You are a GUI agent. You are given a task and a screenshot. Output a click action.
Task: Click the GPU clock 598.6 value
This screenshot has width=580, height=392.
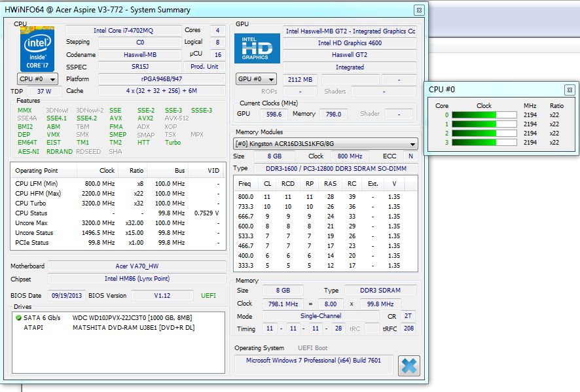click(x=274, y=115)
